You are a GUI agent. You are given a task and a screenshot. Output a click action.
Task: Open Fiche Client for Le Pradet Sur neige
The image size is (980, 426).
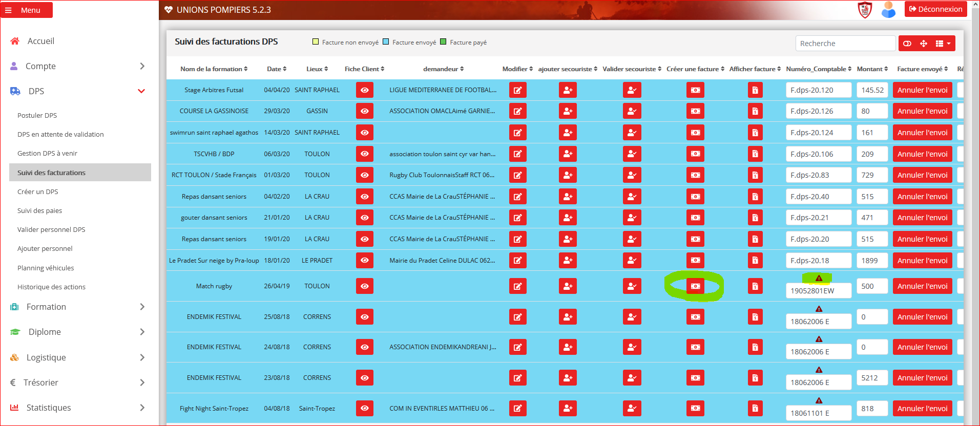tap(364, 260)
